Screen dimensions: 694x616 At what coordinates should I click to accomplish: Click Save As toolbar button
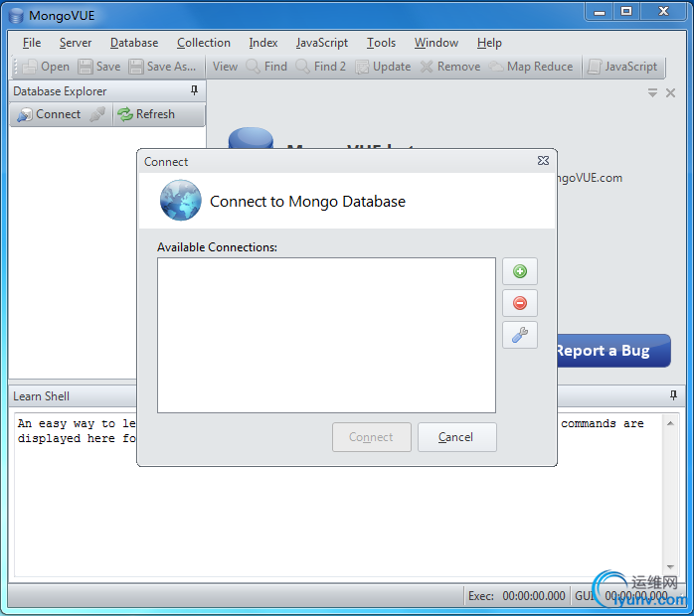coord(162,67)
